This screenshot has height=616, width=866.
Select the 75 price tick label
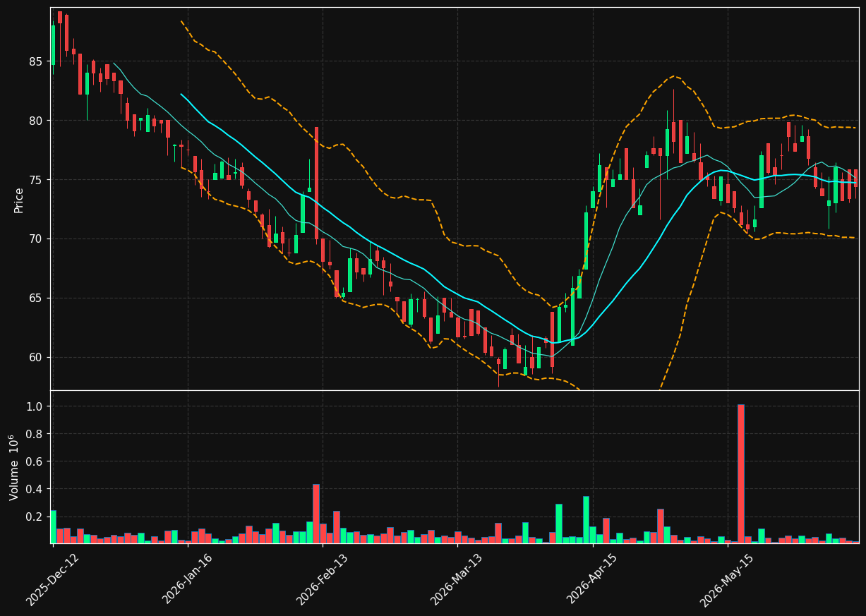[x=37, y=180]
